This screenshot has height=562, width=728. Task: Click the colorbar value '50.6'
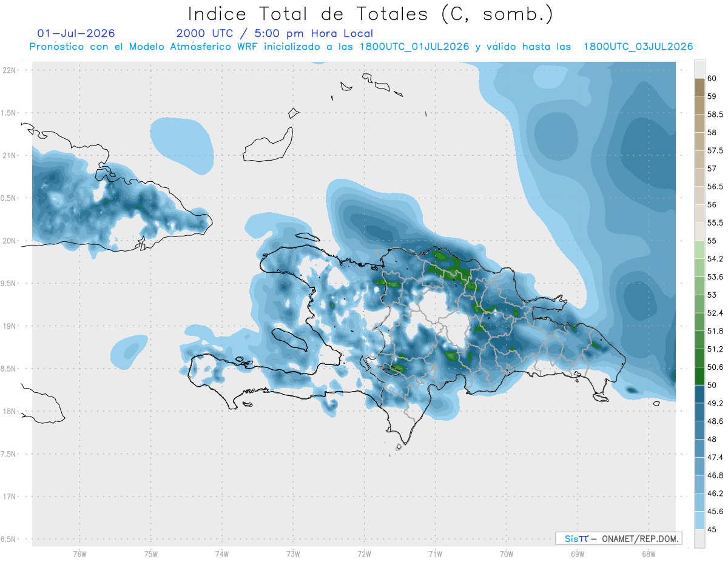[x=715, y=367]
